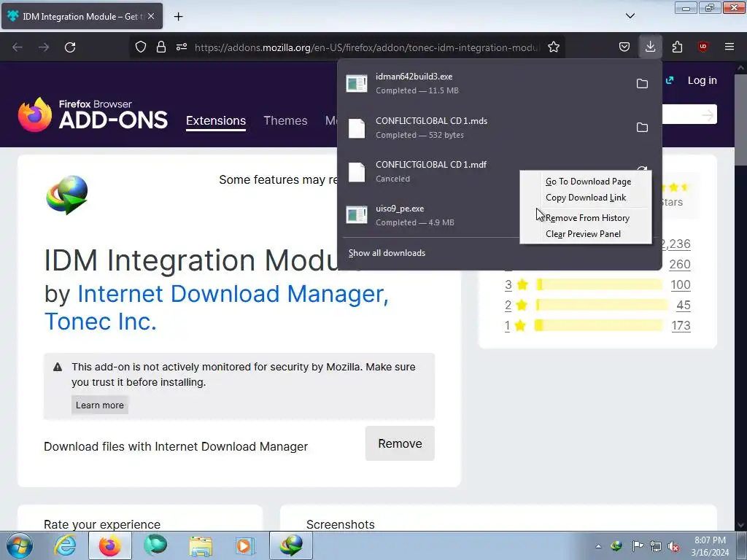Open Windows Media Player in taskbar

pyautogui.click(x=245, y=545)
